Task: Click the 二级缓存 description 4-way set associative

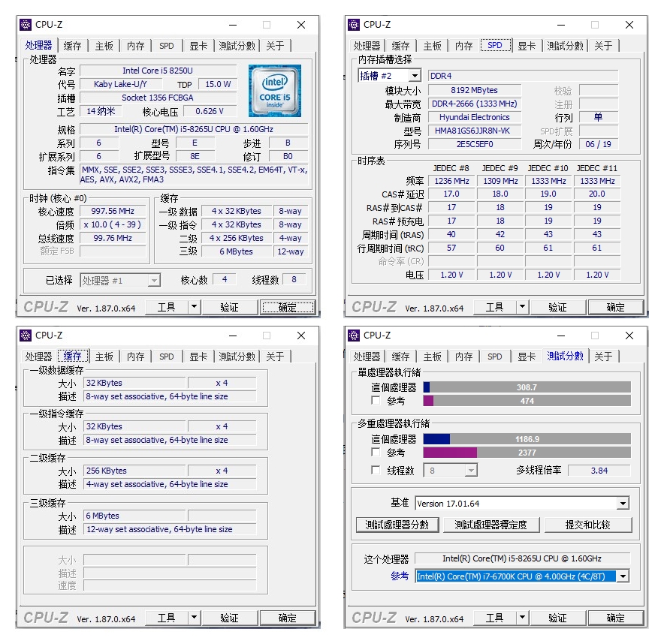Action: point(170,484)
